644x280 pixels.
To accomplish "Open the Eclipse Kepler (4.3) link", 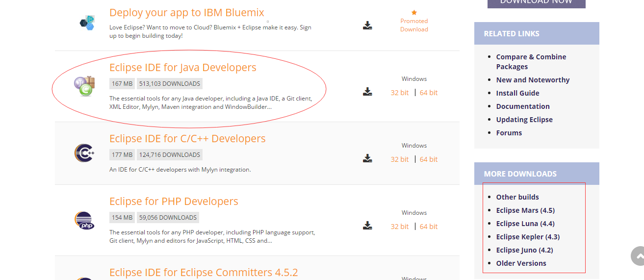I will pyautogui.click(x=528, y=237).
